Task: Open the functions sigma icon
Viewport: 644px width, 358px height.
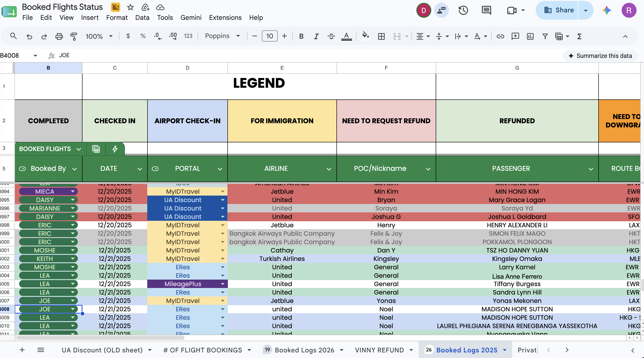Action: (579, 36)
